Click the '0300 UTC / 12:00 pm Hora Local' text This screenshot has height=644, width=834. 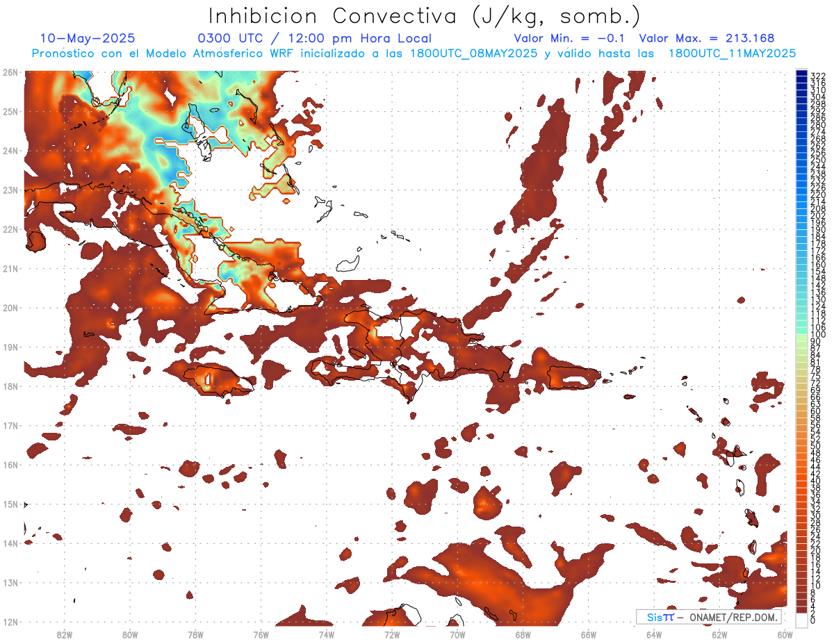click(x=314, y=39)
